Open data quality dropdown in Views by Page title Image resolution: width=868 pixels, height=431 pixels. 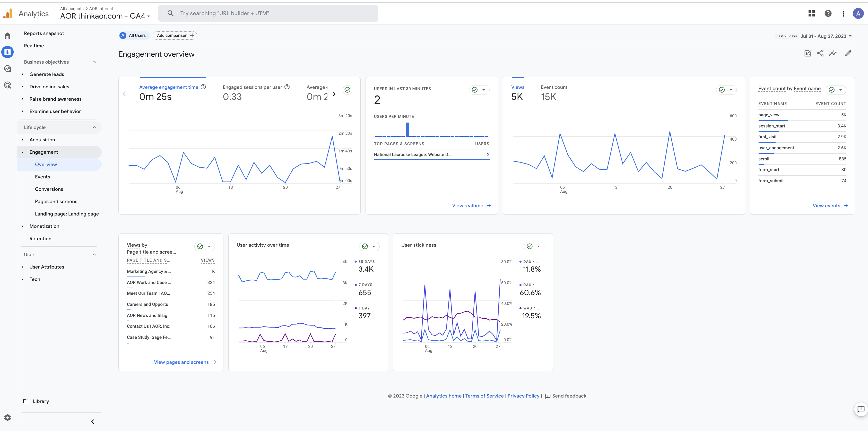(x=205, y=246)
